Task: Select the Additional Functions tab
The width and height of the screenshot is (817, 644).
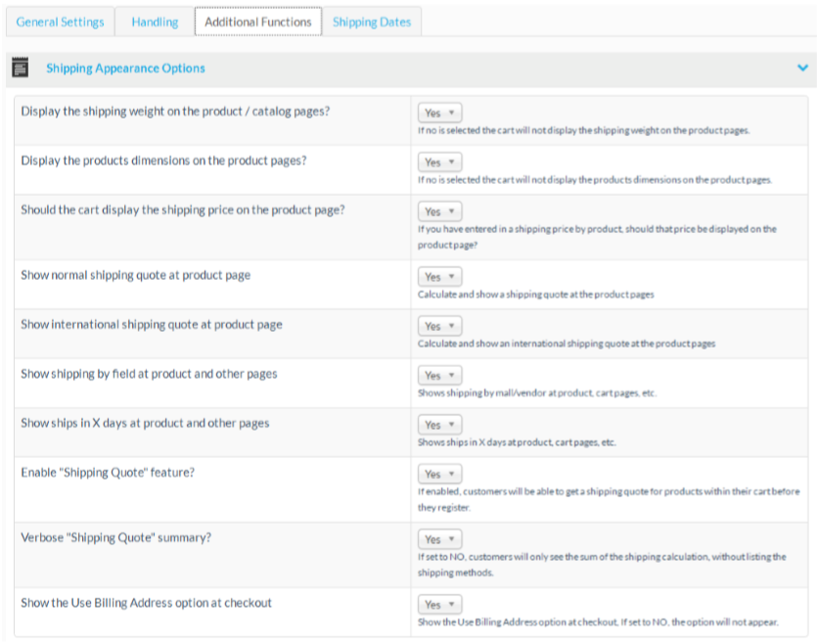Action: click(258, 22)
